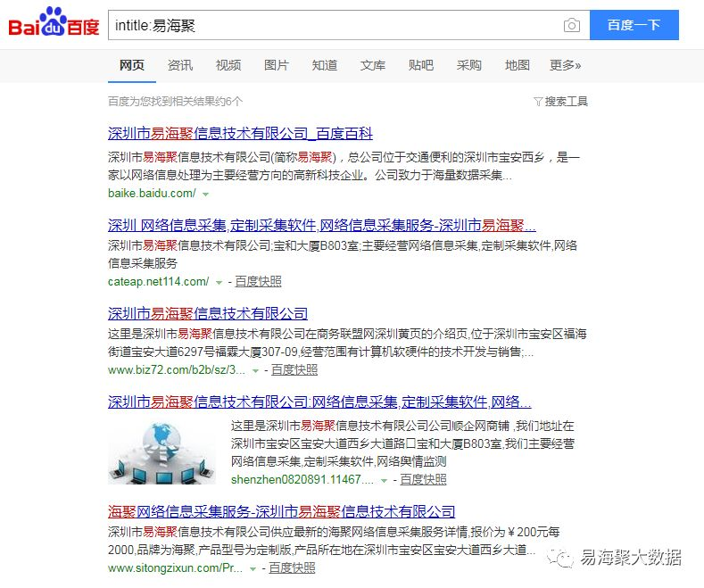Open 百度快照 for shenzhen0820891.11467 result
This screenshot has width=704, height=588.
(424, 479)
